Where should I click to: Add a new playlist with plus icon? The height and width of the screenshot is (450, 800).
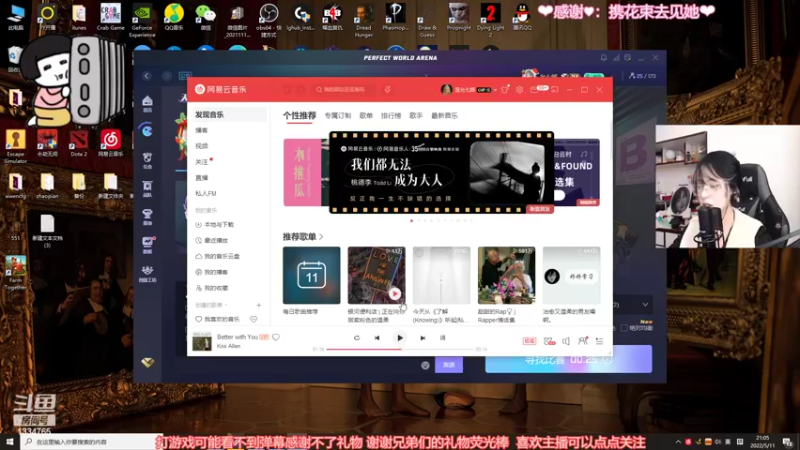pyautogui.click(x=259, y=305)
